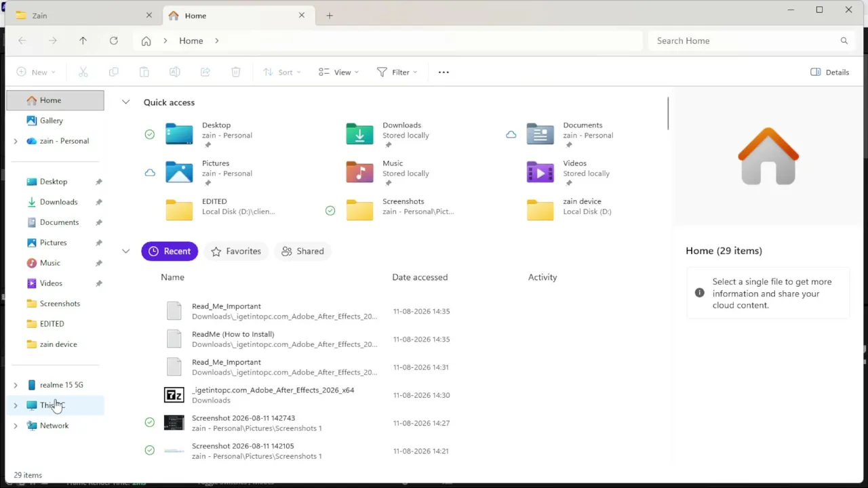Open Videos in the sidebar

51,283
